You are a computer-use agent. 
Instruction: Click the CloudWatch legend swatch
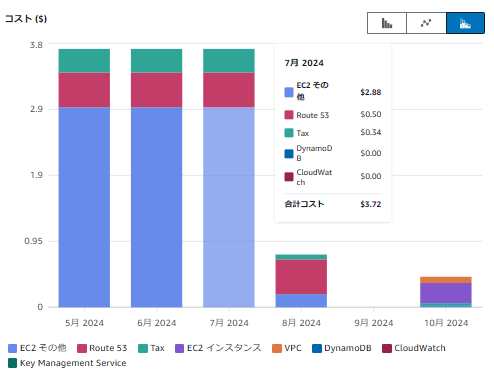point(387,348)
